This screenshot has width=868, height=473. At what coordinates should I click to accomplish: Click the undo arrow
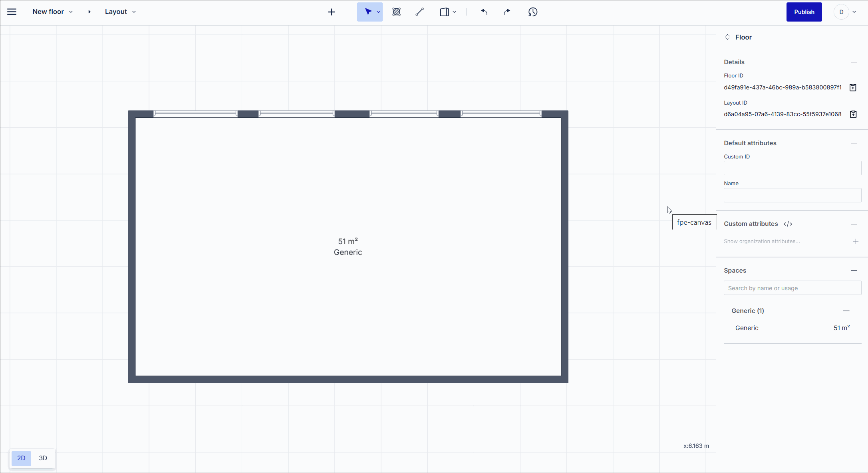pos(484,12)
